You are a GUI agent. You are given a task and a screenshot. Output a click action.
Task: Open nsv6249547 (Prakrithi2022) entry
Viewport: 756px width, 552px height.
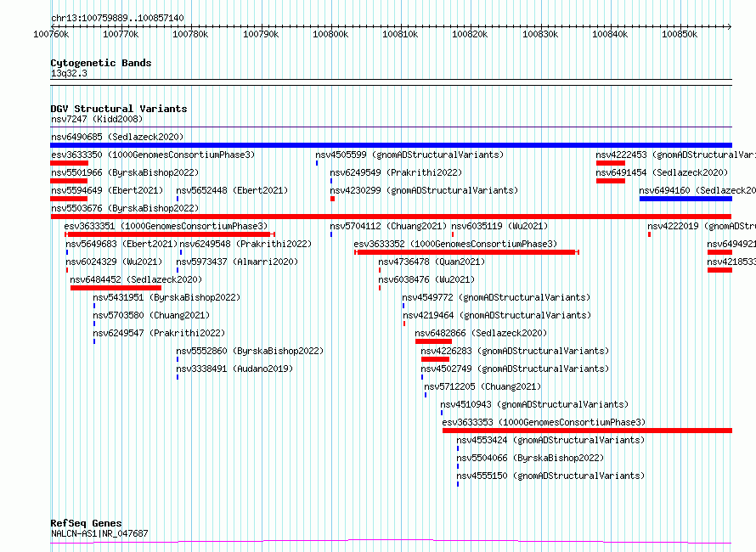[159, 333]
